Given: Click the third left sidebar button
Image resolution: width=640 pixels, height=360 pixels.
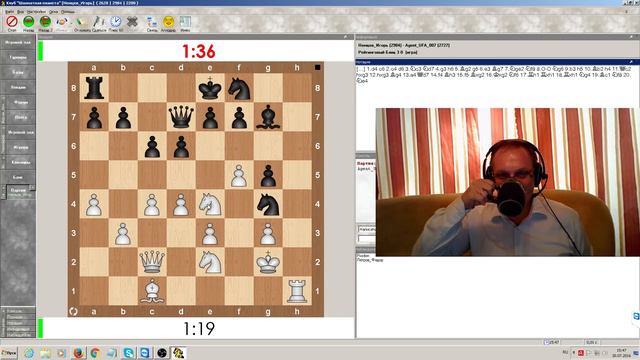Looking at the screenshot, I should [18, 72].
